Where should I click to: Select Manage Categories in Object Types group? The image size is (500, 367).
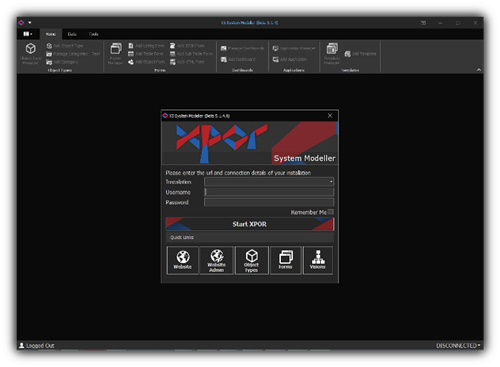tap(67, 54)
